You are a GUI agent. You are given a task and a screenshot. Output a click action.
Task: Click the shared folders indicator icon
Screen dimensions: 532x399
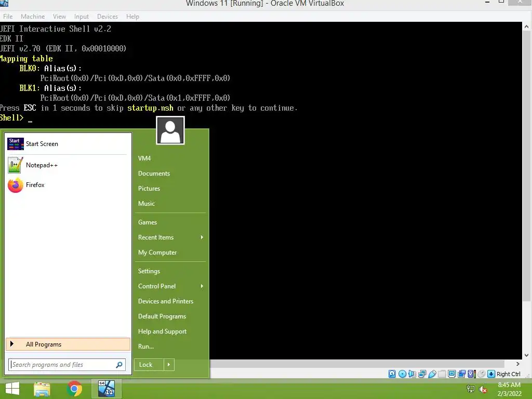[x=442, y=374]
